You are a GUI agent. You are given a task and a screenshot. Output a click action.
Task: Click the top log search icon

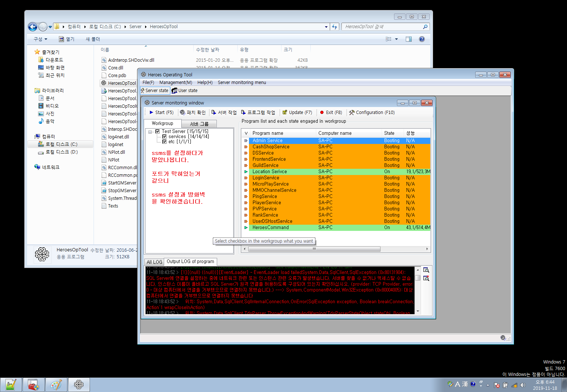(426, 270)
